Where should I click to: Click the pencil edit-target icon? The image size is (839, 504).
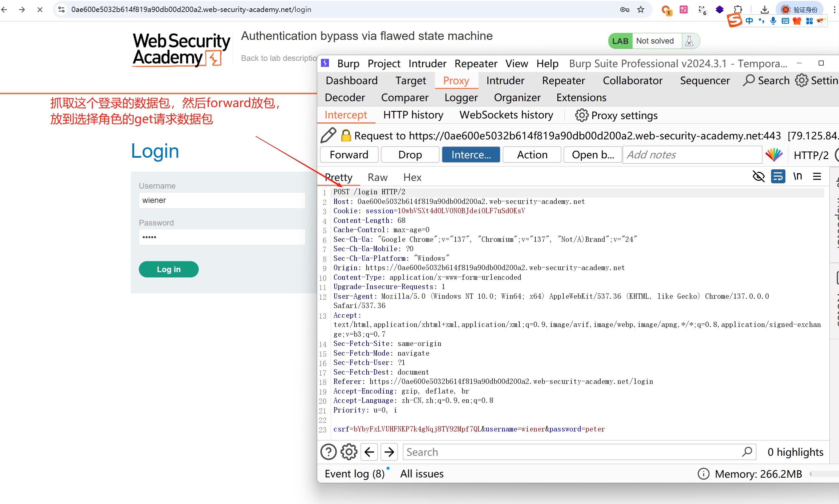click(328, 135)
